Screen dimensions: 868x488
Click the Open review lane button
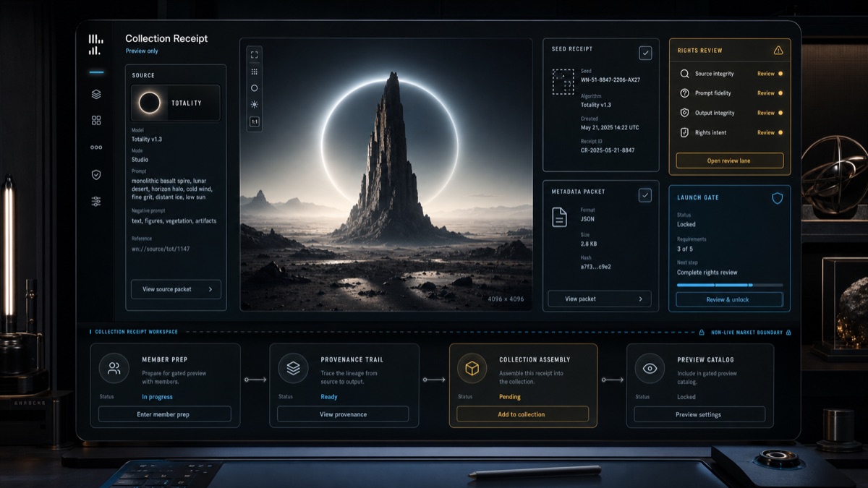click(x=729, y=160)
